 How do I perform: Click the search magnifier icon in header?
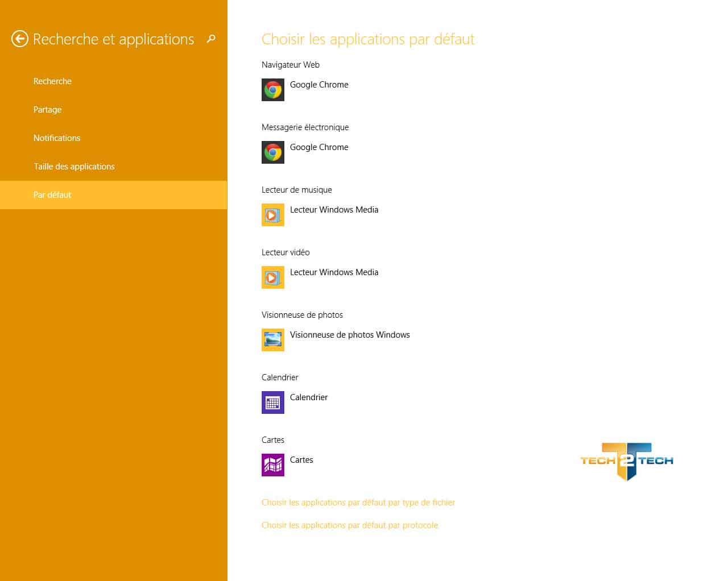(x=211, y=39)
